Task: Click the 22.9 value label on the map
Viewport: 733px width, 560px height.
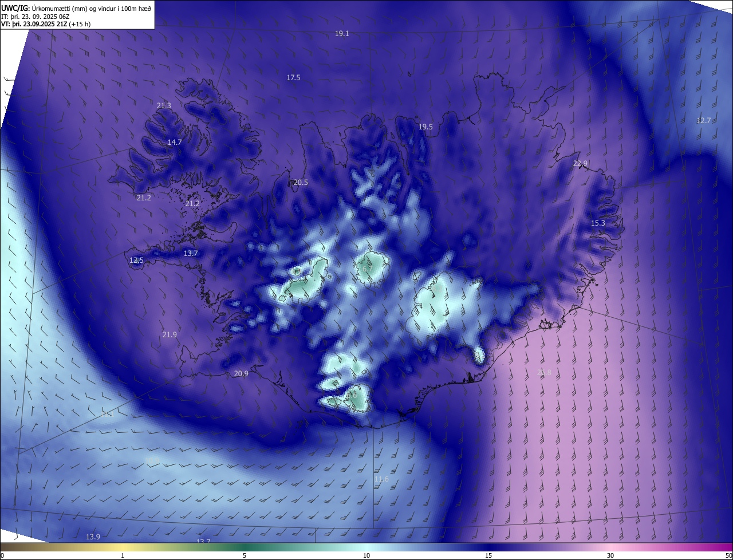Action: (580, 164)
